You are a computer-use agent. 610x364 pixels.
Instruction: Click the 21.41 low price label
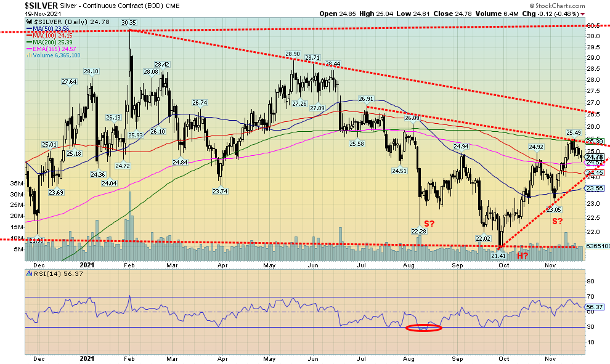(498, 255)
